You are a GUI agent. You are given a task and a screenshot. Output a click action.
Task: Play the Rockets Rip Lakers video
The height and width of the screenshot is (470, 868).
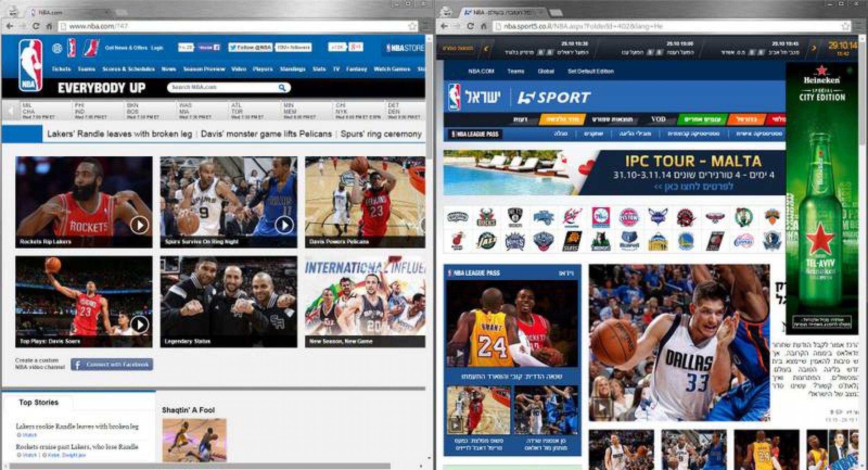click(x=139, y=225)
